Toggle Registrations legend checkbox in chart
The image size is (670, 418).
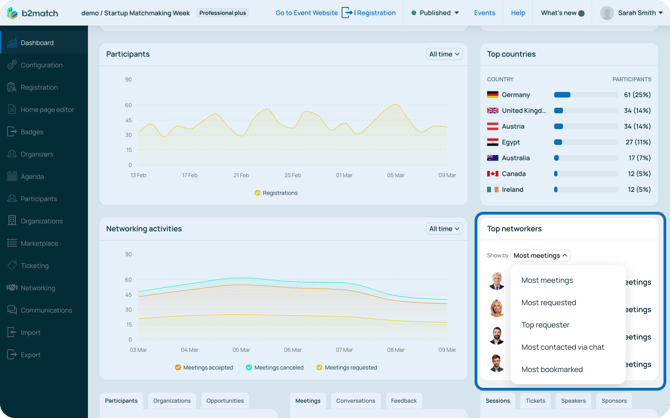(257, 193)
